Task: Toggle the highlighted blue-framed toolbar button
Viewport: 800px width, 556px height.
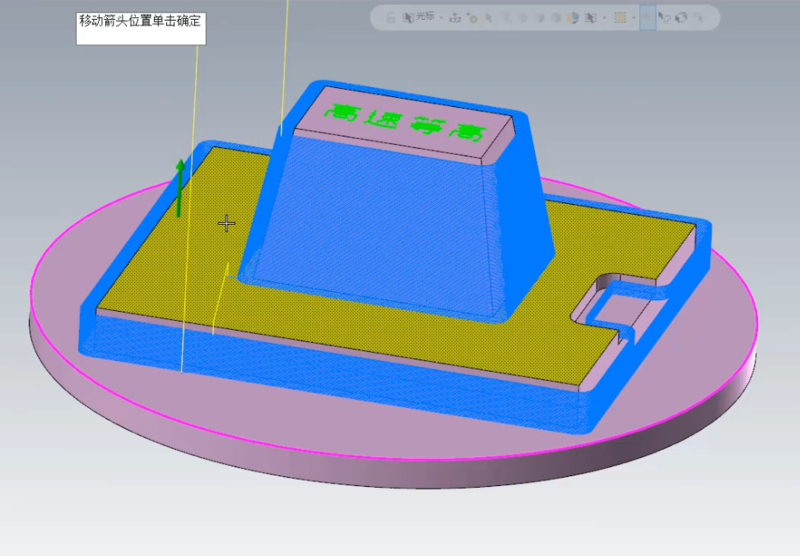Action: 648,17
